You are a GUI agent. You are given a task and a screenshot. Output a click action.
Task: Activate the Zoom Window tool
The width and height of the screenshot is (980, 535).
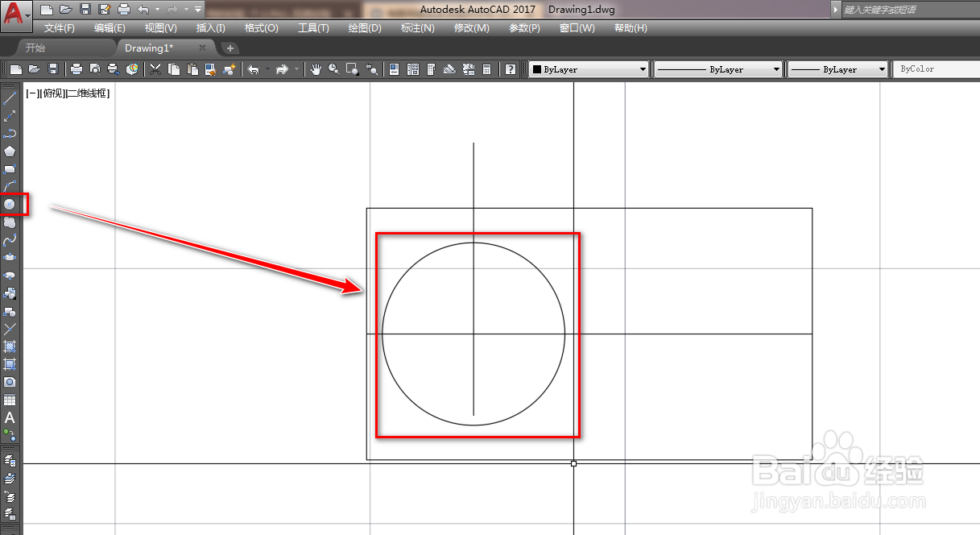point(352,69)
